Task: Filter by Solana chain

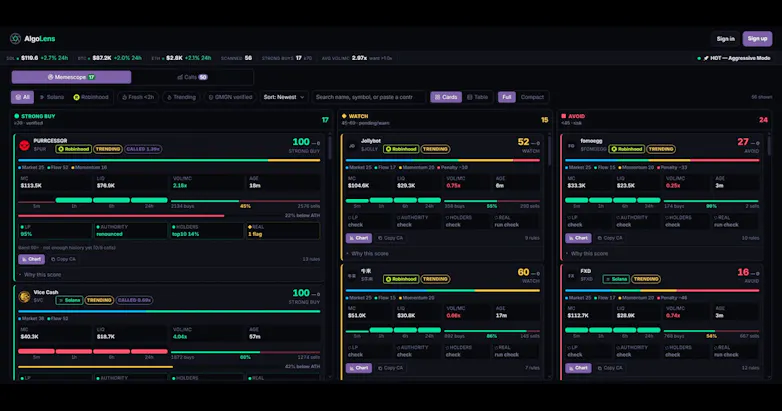Action: pyautogui.click(x=52, y=97)
